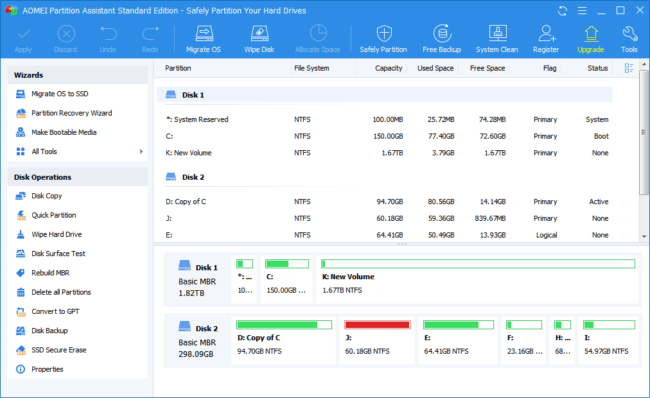Select the System Reserved partition row
This screenshot has width=650, height=398.
384,119
